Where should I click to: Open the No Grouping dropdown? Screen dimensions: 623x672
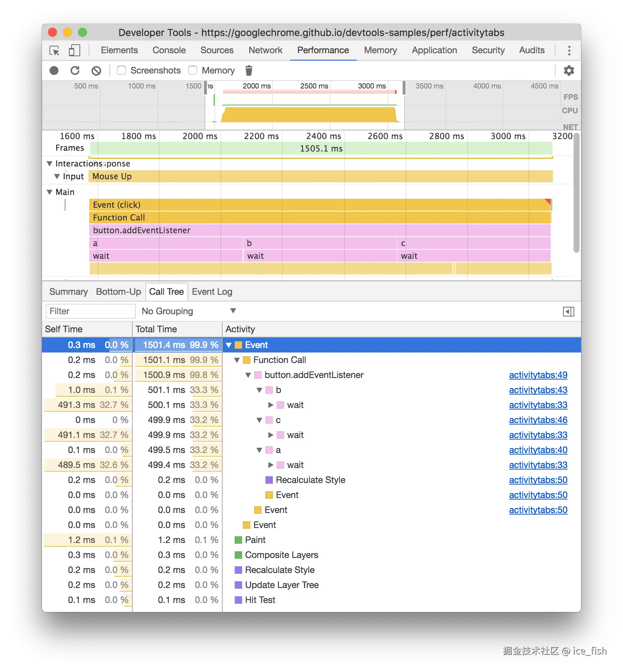click(x=189, y=311)
